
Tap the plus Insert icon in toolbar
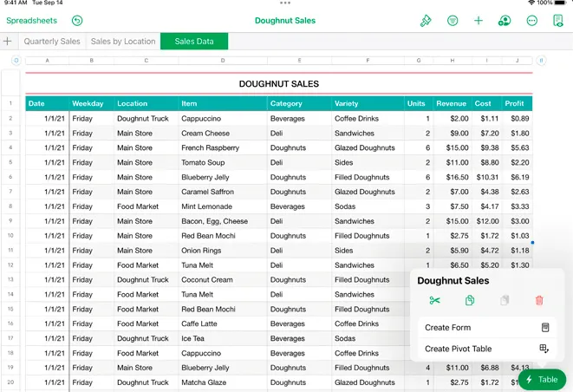[x=479, y=21]
